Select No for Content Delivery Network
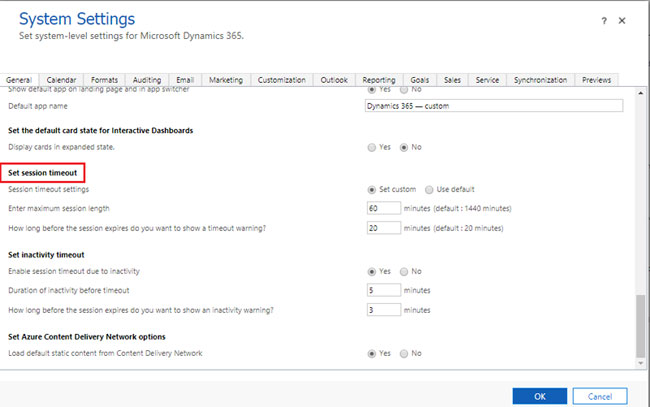The image size is (650, 407). [x=404, y=354]
